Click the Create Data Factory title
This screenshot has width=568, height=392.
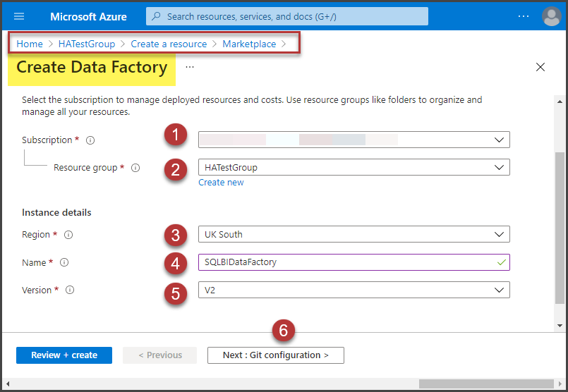click(x=92, y=67)
